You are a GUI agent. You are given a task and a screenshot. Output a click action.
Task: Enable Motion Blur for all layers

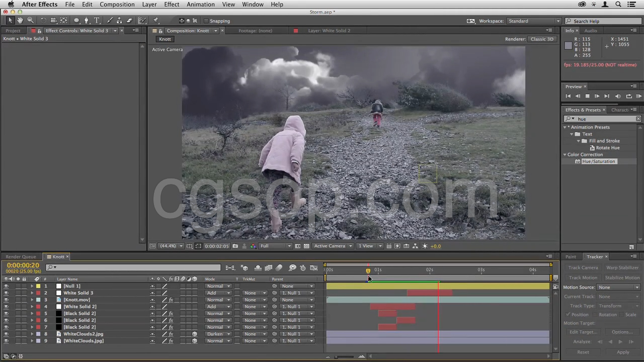279,268
